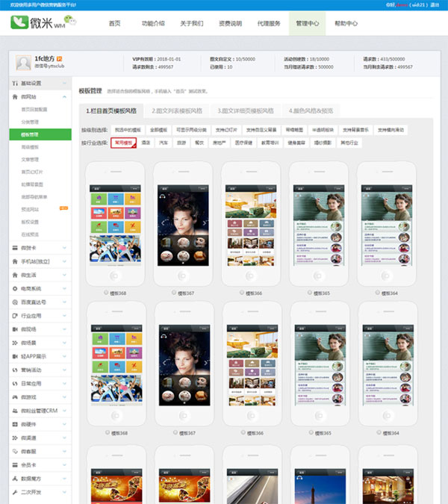448x504 pixels.
Task: Open the road photo template thumbnail
Action: pos(252,486)
